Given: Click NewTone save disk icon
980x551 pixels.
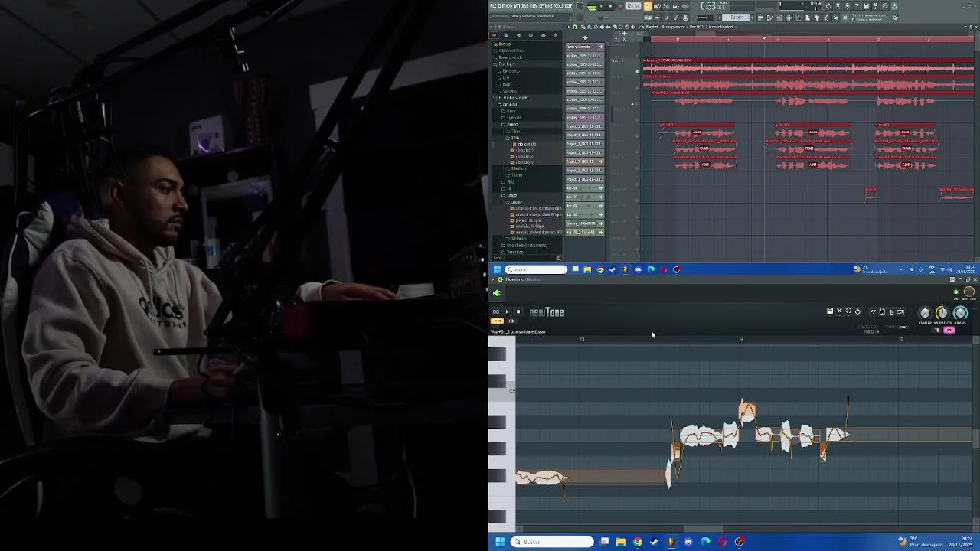Looking at the screenshot, I should click(x=830, y=311).
